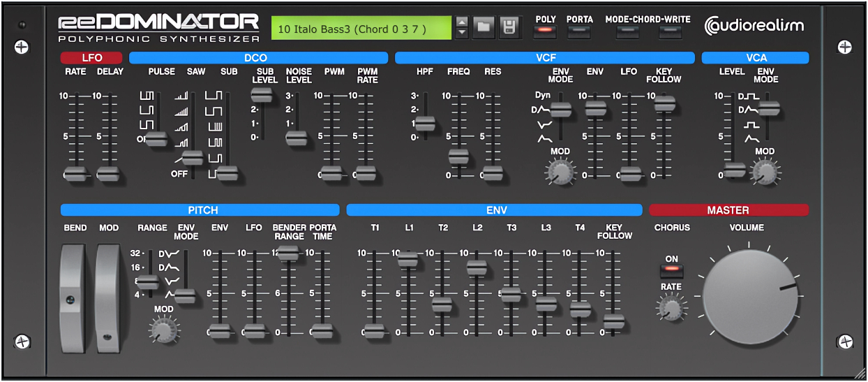Click the PITCH LFO slider handle
This screenshot has height=382, width=868.
254,331
